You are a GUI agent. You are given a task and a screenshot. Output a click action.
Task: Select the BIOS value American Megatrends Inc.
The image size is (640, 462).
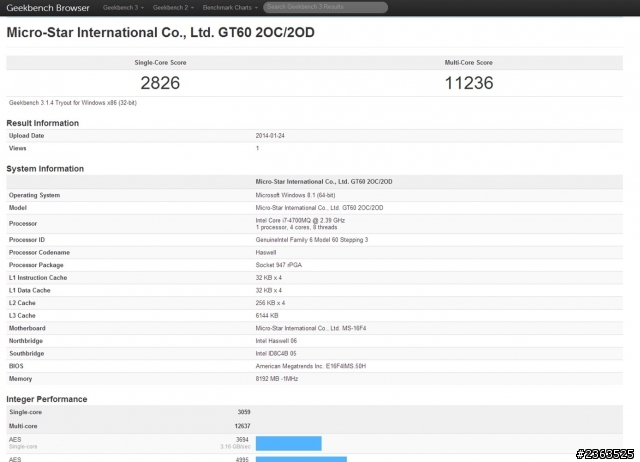311,366
